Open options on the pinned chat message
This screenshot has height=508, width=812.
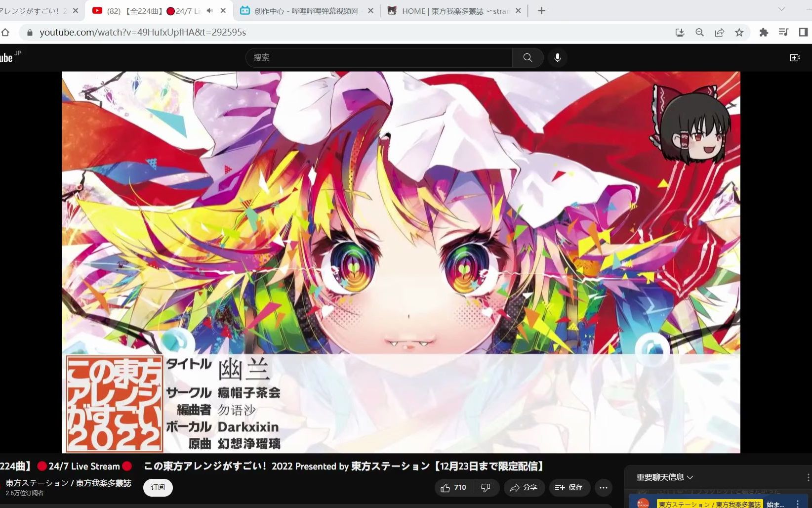(x=797, y=504)
